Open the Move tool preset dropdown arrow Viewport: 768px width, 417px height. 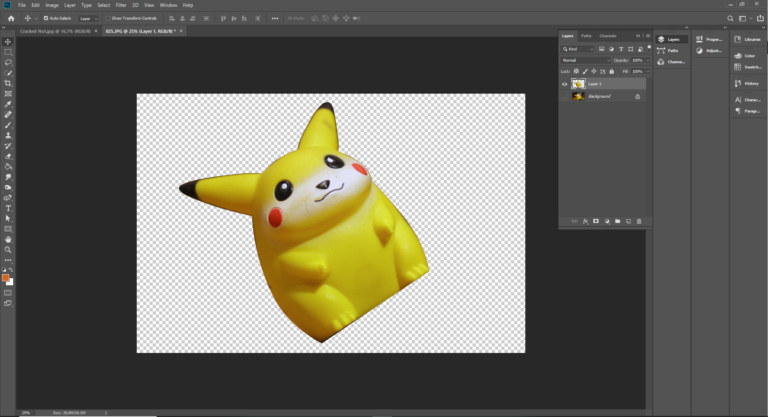pos(36,19)
